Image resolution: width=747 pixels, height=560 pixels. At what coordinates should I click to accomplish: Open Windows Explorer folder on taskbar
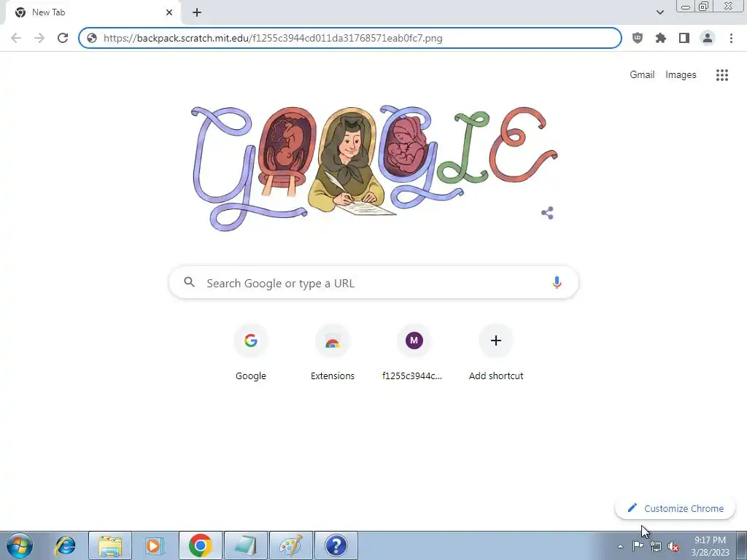pos(110,545)
